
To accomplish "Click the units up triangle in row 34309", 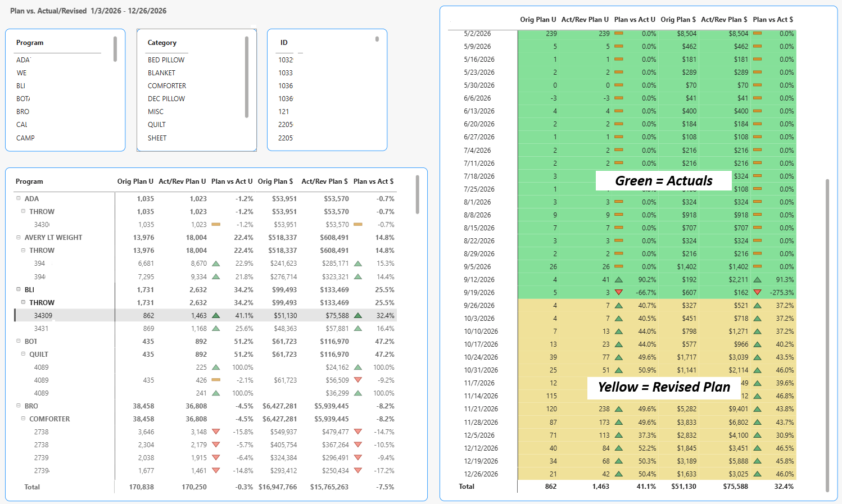I will pos(216,315).
